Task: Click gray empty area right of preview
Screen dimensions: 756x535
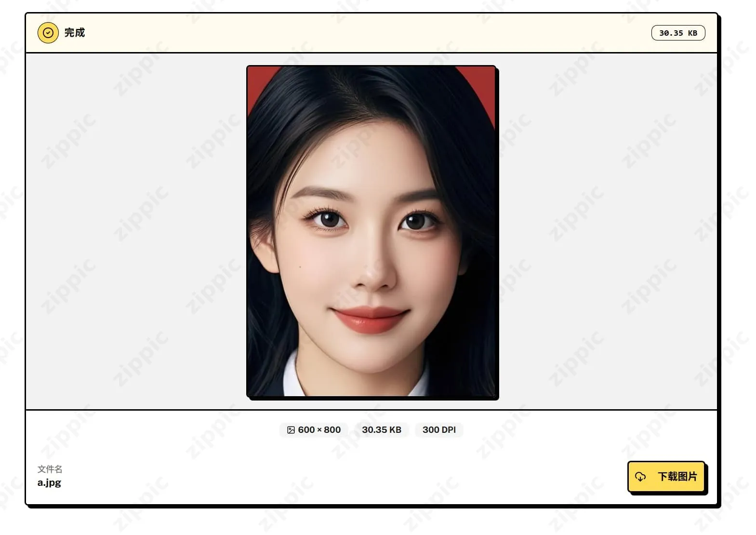Action: (x=607, y=231)
